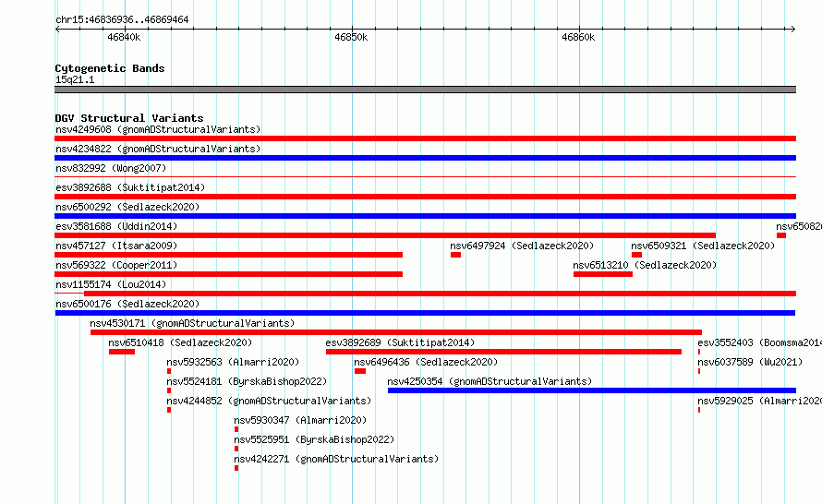Click the nsv4234822 gnomAD variant label

(158, 149)
